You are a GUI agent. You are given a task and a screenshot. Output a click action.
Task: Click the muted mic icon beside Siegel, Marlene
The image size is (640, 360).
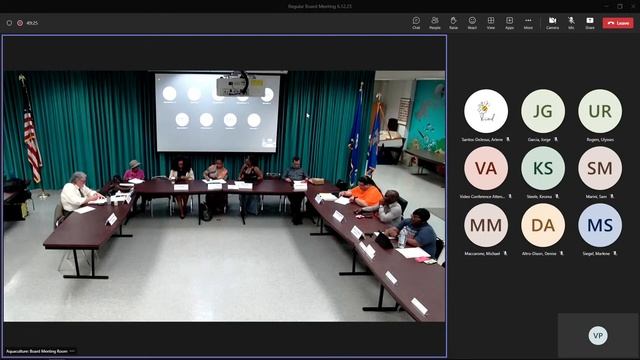(x=615, y=253)
